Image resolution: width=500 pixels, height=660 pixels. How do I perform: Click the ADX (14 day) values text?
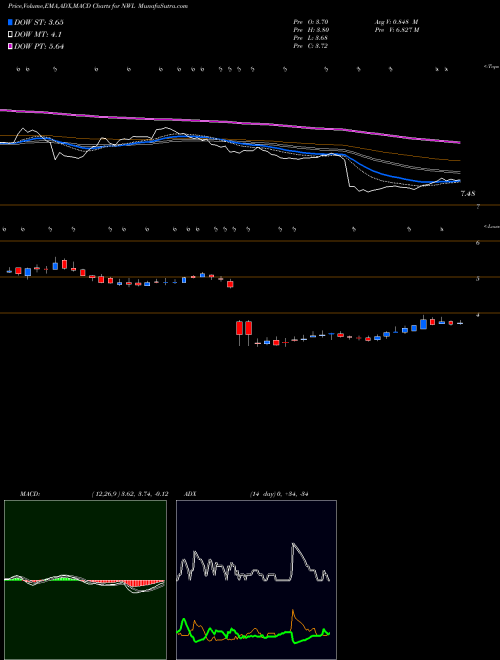pyautogui.click(x=279, y=494)
